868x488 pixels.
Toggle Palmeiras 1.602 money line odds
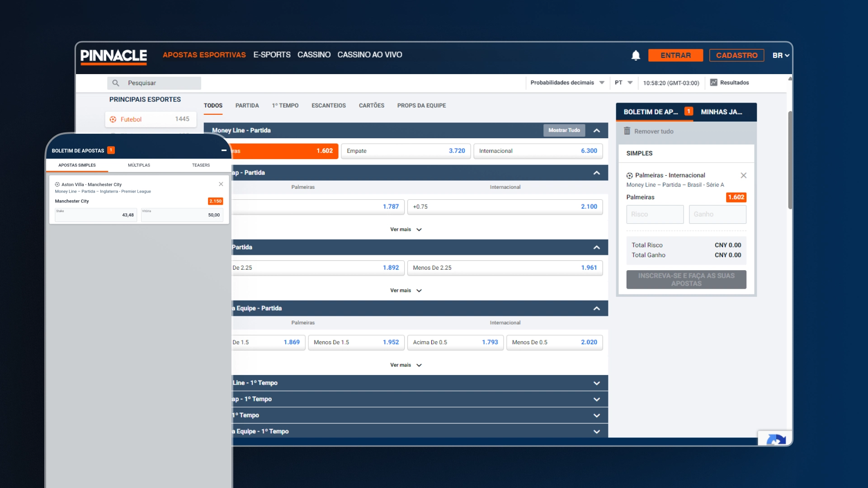pyautogui.click(x=284, y=151)
